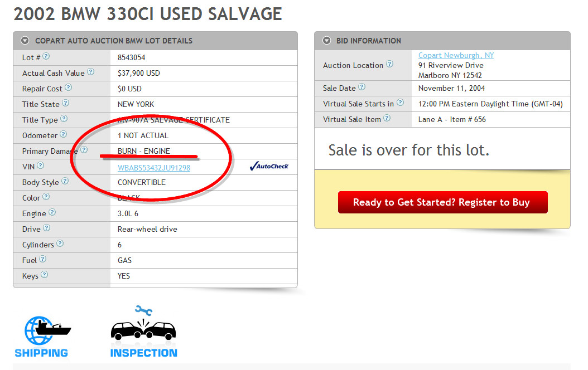Click the help icon next to Lot #

point(46,56)
